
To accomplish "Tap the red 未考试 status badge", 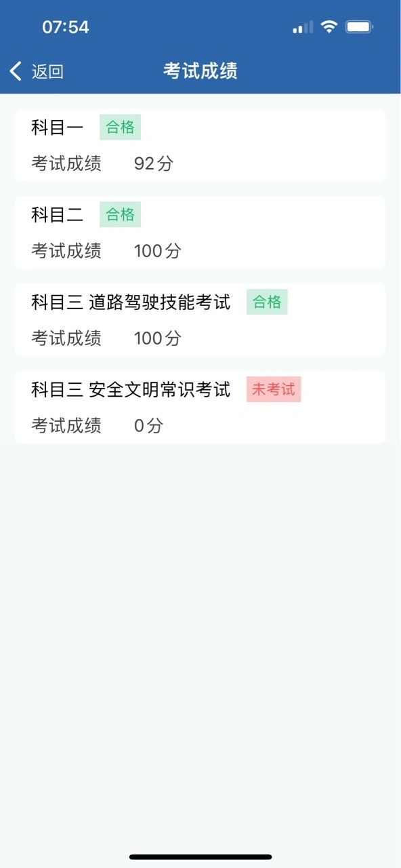I will click(274, 389).
